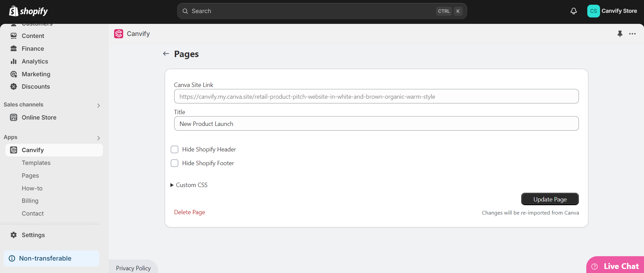The width and height of the screenshot is (644, 273).
Task: Enable Hide Shopify Header checkbox
Action: [175, 149]
